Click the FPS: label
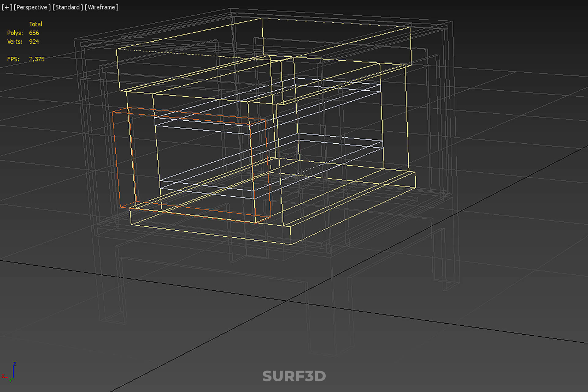The width and height of the screenshot is (588, 392). point(13,59)
